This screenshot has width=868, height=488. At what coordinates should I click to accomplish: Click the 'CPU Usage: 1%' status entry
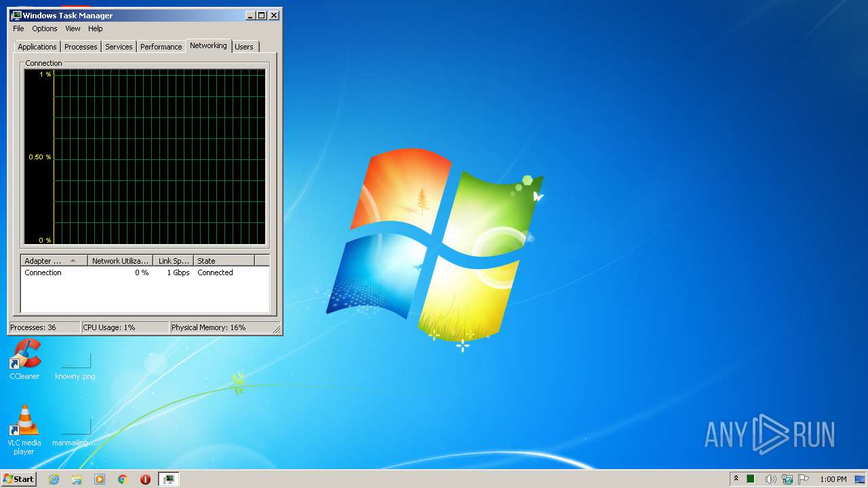[x=125, y=327]
